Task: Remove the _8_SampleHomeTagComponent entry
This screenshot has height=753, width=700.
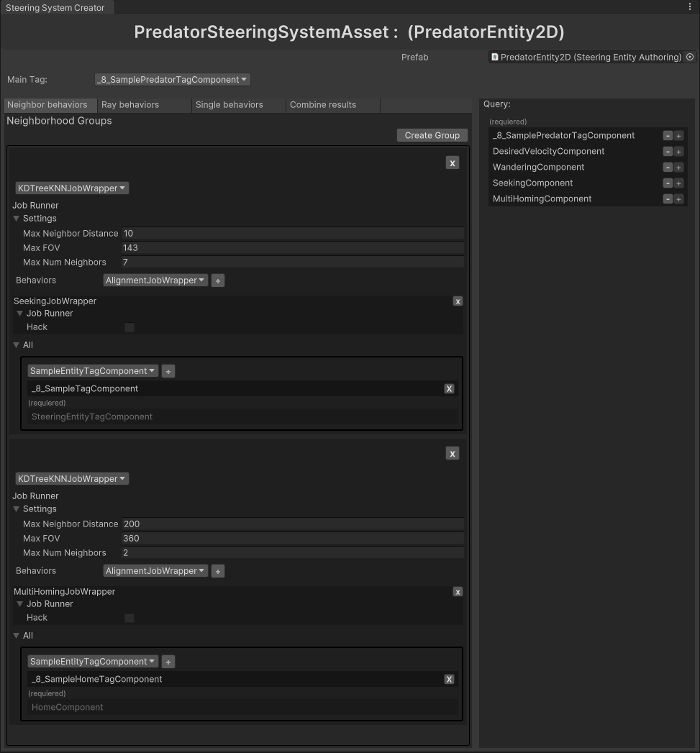Action: click(x=449, y=679)
